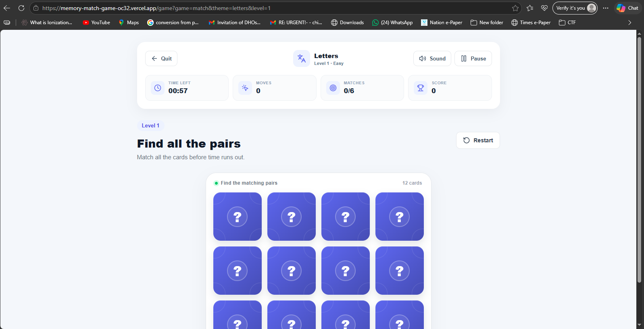This screenshot has height=329, width=644.
Task: Toggle the game Sound button
Action: tap(432, 58)
